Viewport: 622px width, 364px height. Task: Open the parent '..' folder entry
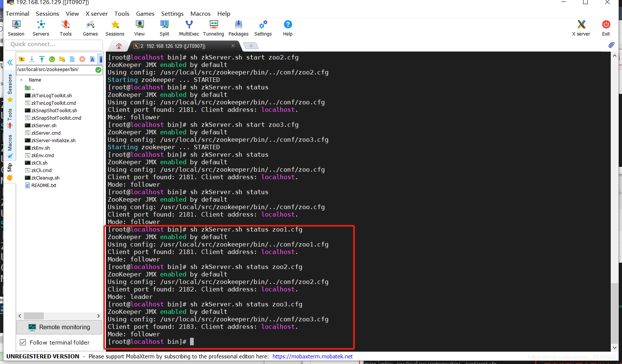click(x=30, y=88)
